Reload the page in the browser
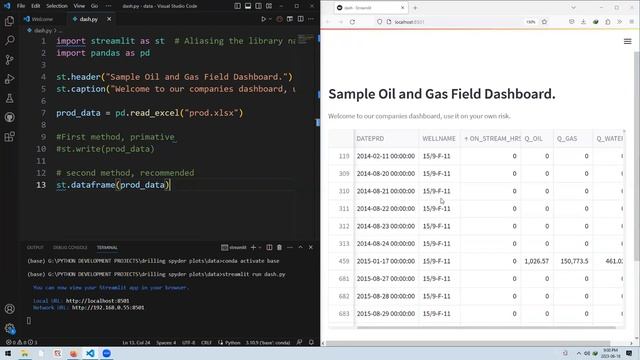Image resolution: width=640 pixels, height=360 pixels. pos(352,22)
